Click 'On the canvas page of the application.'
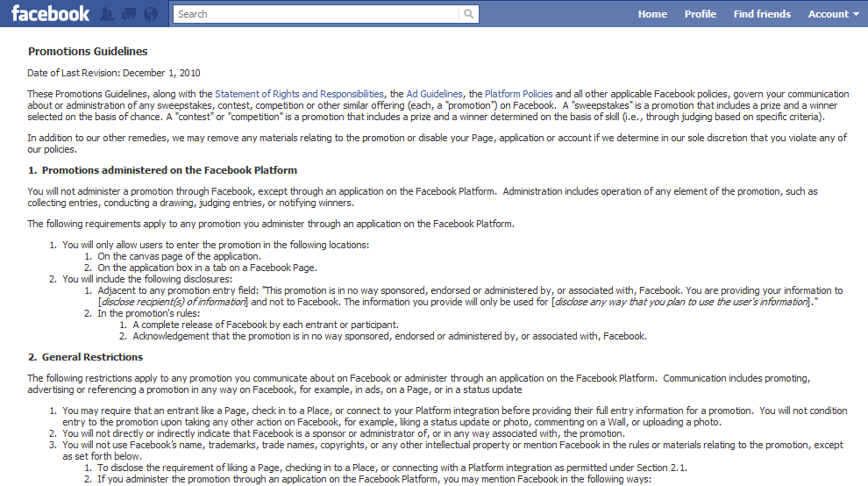This screenshot has width=868, height=486. (x=180, y=256)
